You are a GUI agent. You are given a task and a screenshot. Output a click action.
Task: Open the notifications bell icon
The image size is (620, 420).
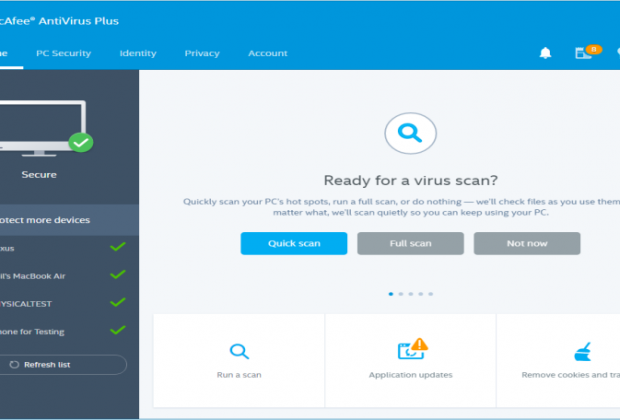point(545,53)
